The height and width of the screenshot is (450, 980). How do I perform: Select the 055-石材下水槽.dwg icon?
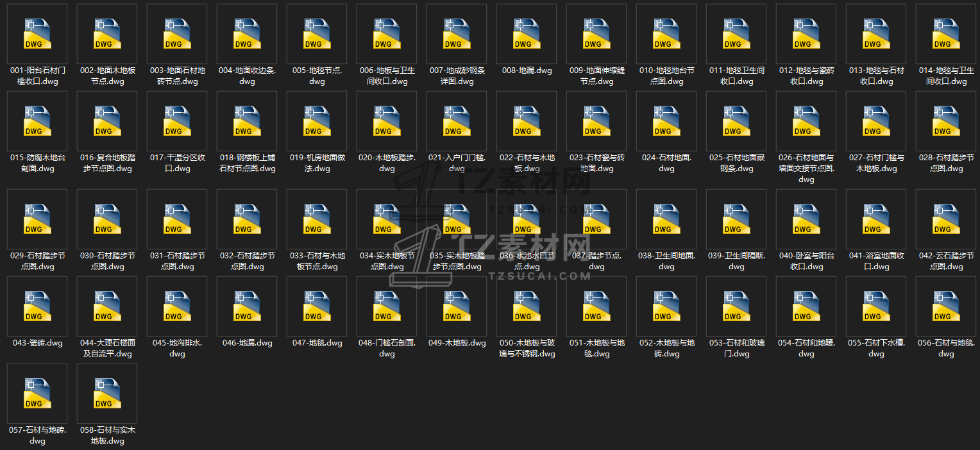[876, 306]
